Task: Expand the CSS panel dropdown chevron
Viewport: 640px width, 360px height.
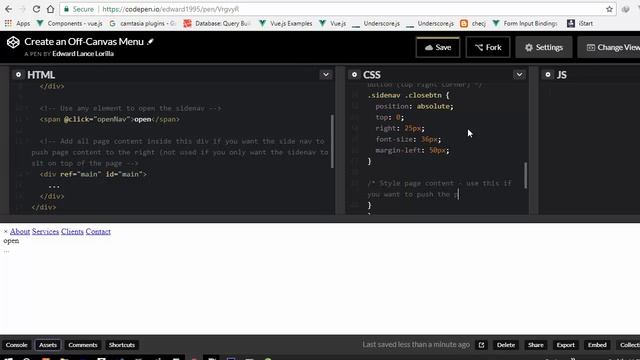Action: click(519, 75)
